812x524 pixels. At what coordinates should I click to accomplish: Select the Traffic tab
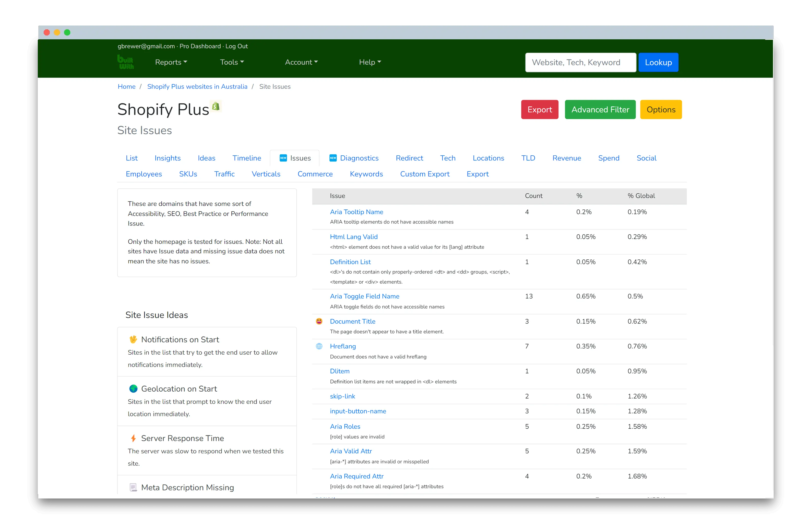(224, 174)
